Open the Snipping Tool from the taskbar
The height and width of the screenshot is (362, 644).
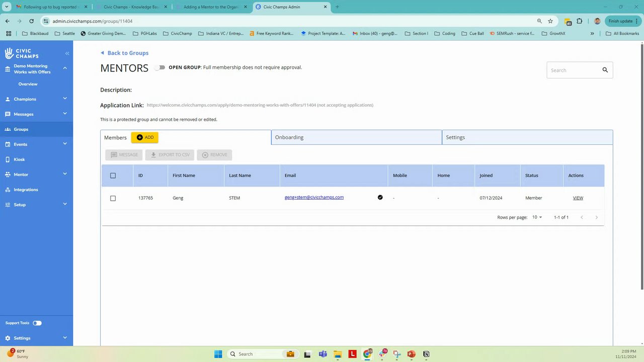397,354
